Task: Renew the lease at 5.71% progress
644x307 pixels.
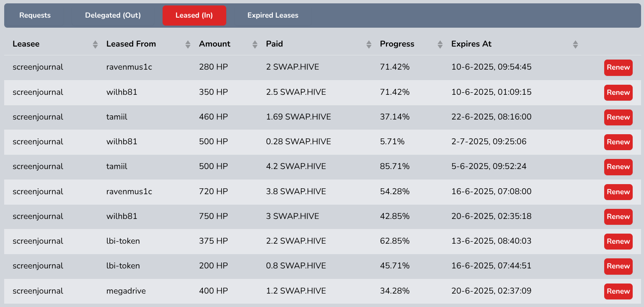Action: [x=618, y=142]
